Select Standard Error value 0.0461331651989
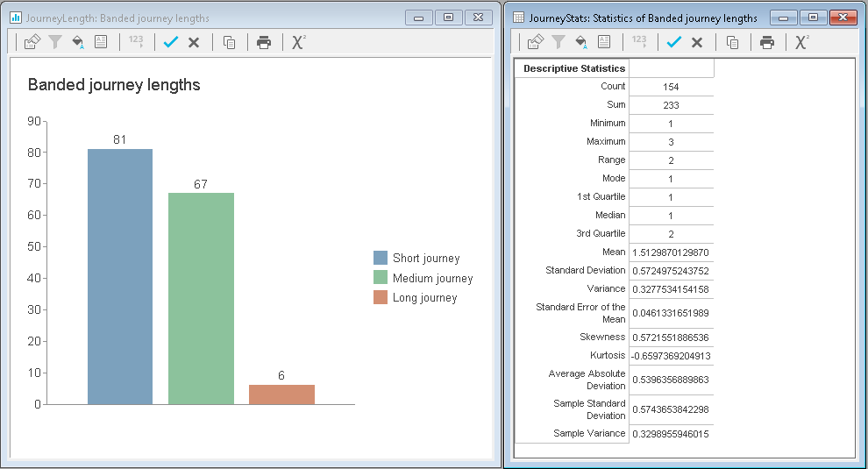 coord(671,313)
